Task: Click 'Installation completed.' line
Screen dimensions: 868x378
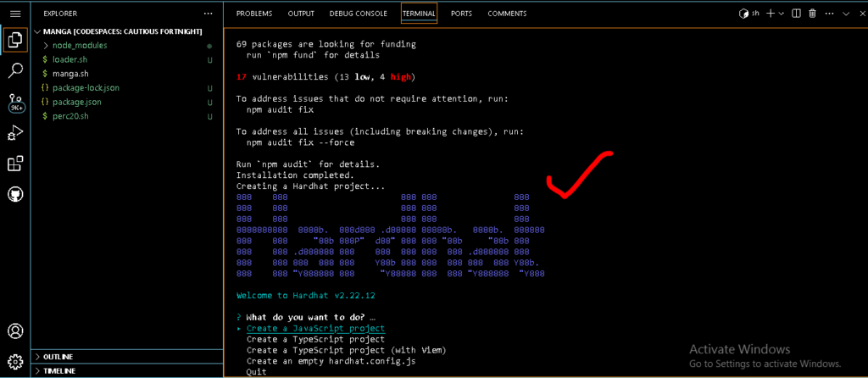Action: click(295, 175)
